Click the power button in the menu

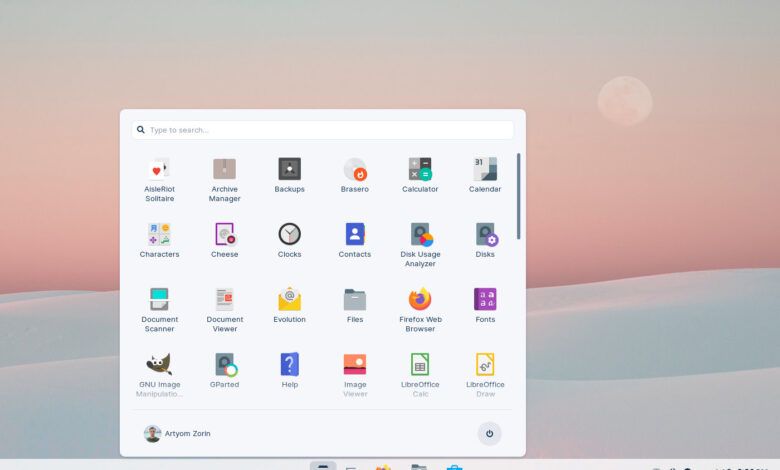click(x=489, y=433)
